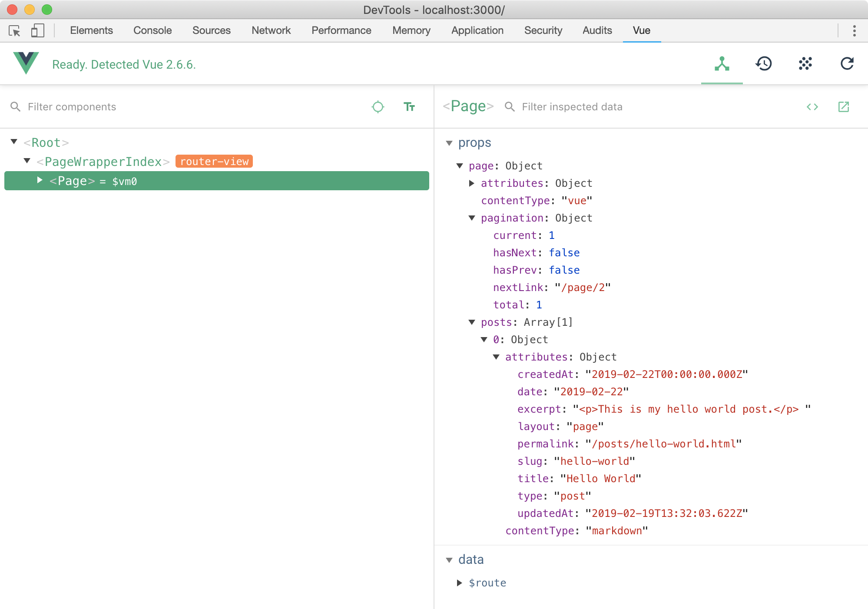868x609 pixels.
Task: Open the Vuex history icon
Action: click(x=763, y=64)
